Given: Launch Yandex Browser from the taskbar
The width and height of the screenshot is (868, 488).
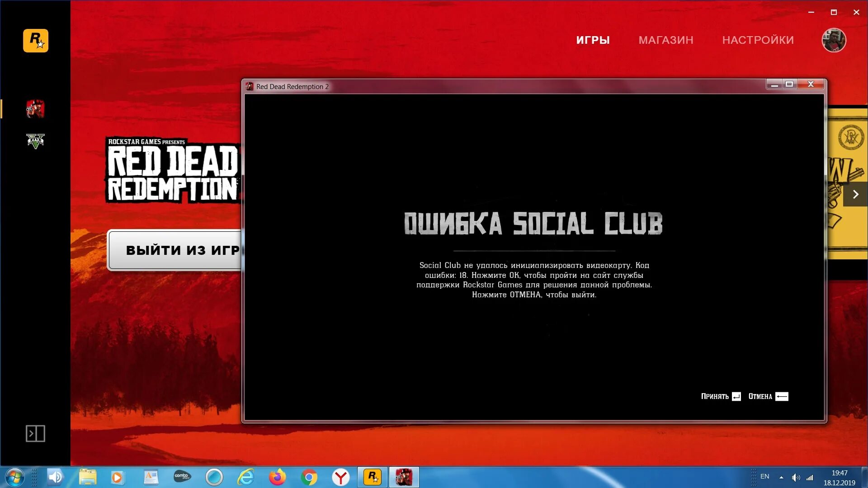Looking at the screenshot, I should [341, 477].
